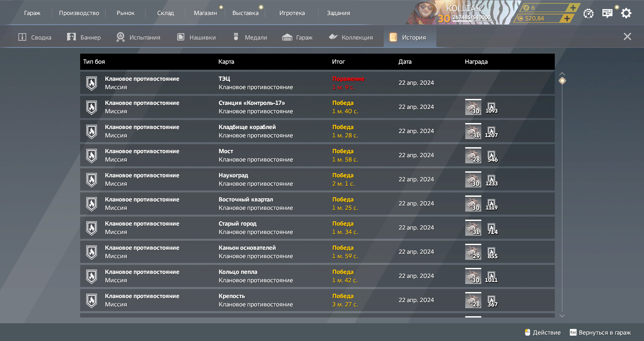Click the clan shield icon in Мост row
644x341 pixels.
(92, 156)
